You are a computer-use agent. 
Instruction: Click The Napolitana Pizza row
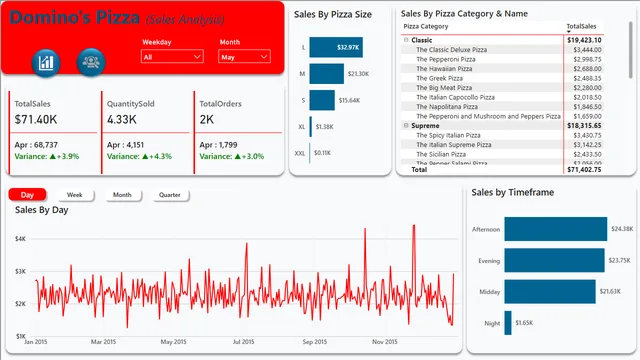(x=502, y=107)
